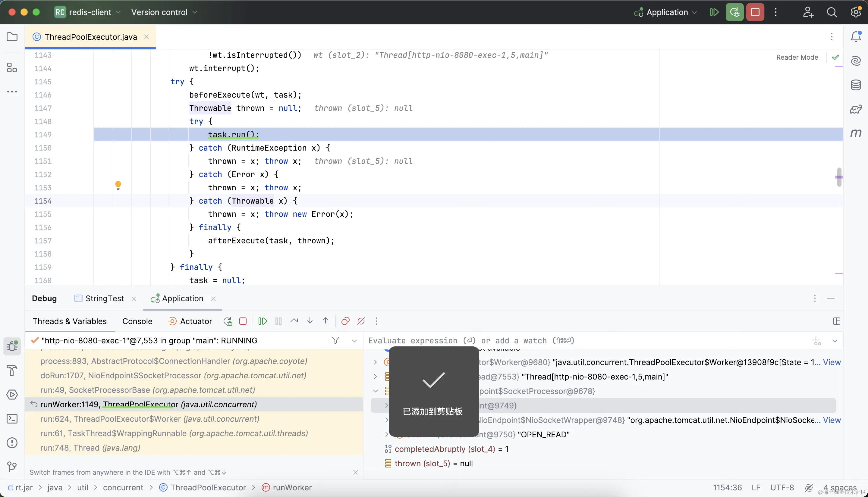Open the Application run configuration dropdown

[x=667, y=12]
